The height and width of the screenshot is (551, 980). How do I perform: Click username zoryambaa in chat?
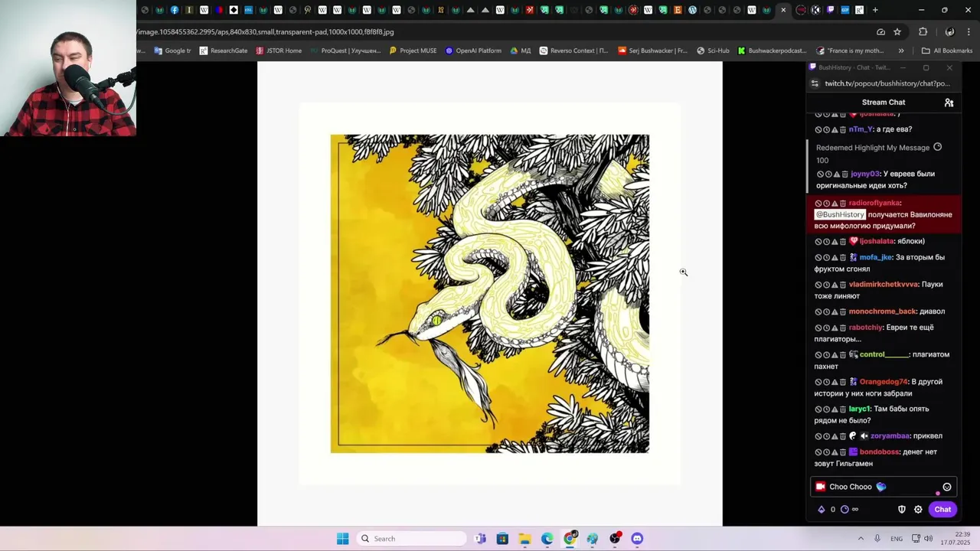[x=890, y=436]
